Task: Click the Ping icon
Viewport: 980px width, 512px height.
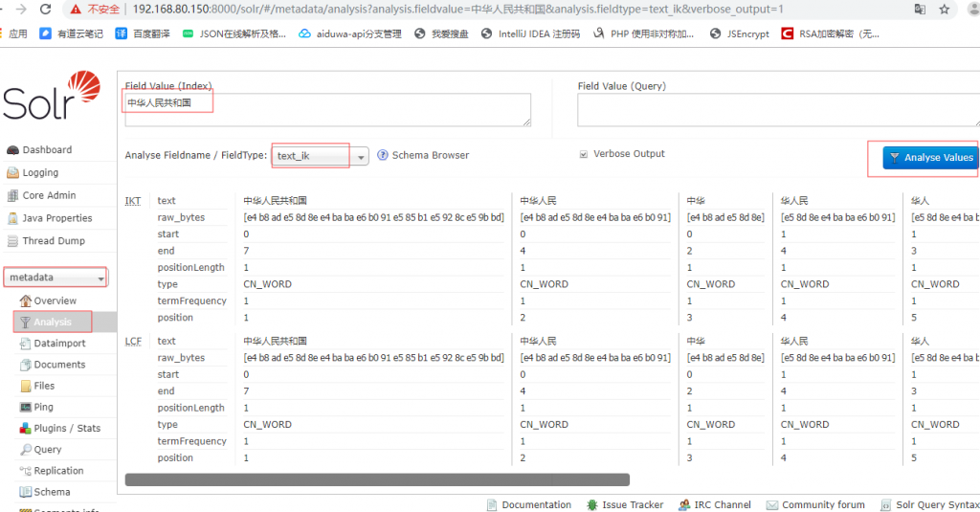Action: coord(25,408)
